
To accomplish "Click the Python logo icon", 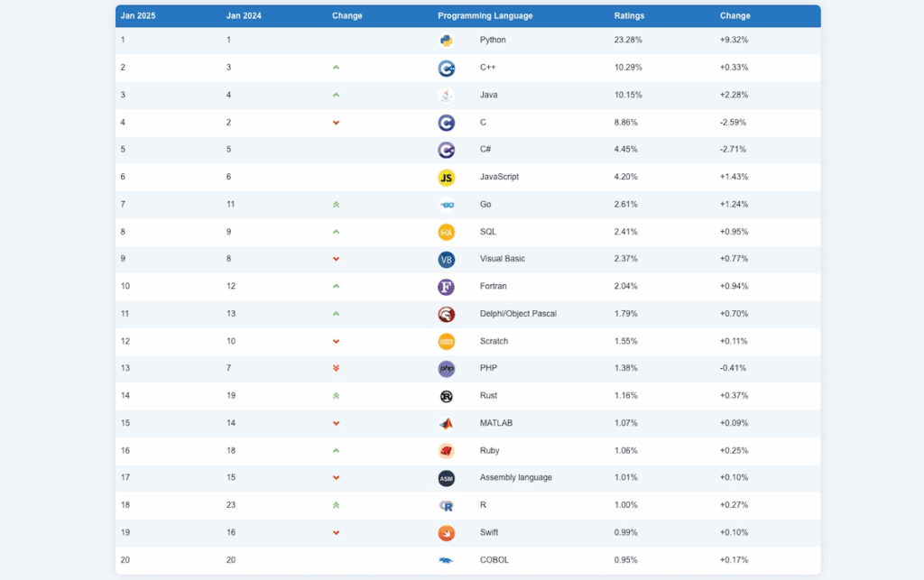I will (x=446, y=41).
